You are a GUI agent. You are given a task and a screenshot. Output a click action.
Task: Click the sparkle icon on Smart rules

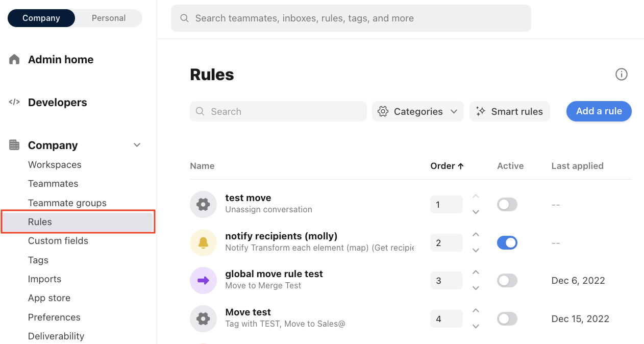480,111
